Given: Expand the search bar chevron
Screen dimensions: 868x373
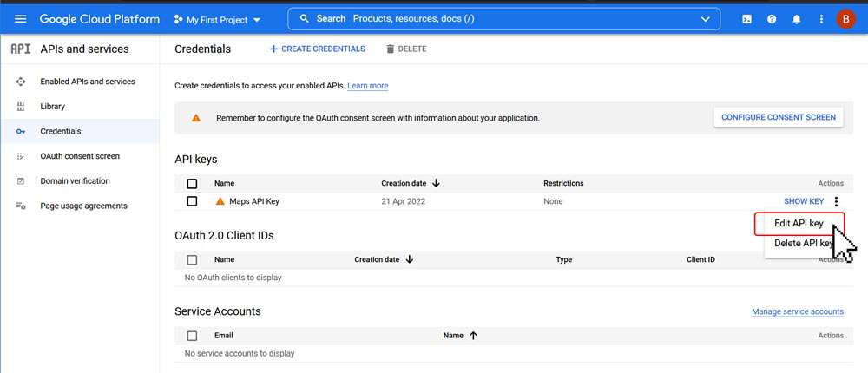Looking at the screenshot, I should tap(705, 19).
